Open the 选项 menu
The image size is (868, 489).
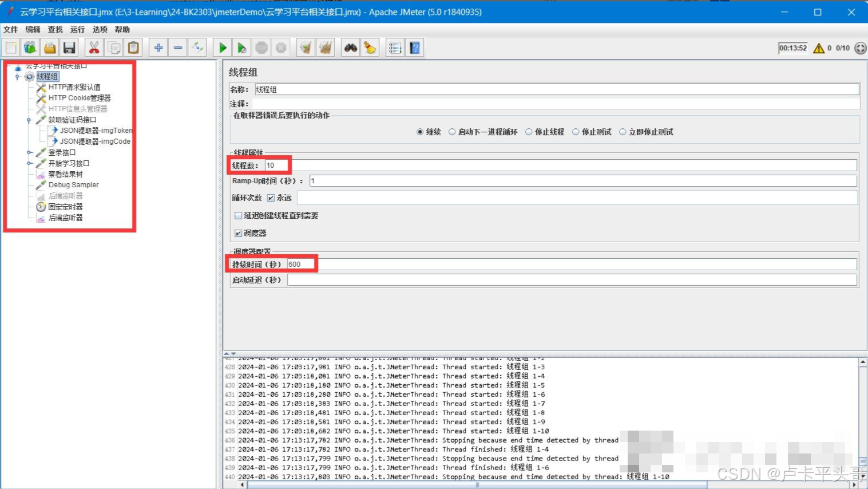(x=100, y=29)
